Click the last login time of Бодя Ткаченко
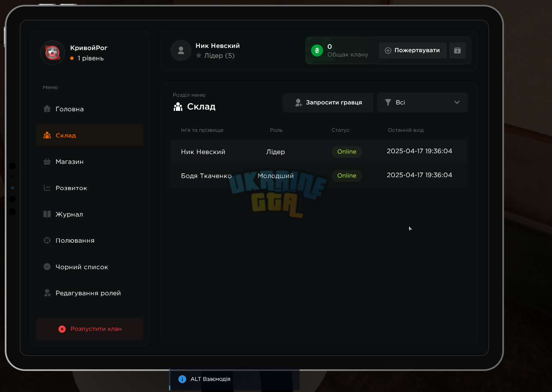Image resolution: width=552 pixels, height=392 pixels. (419, 175)
